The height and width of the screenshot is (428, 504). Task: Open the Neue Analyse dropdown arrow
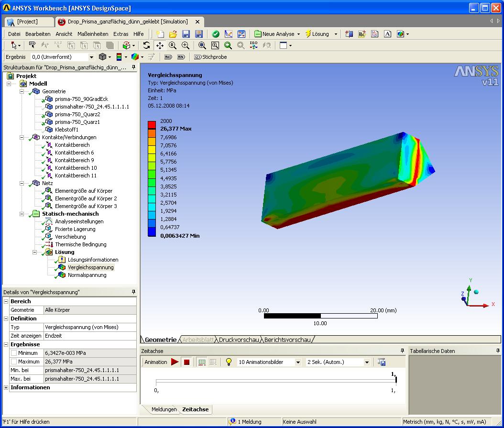pos(298,34)
